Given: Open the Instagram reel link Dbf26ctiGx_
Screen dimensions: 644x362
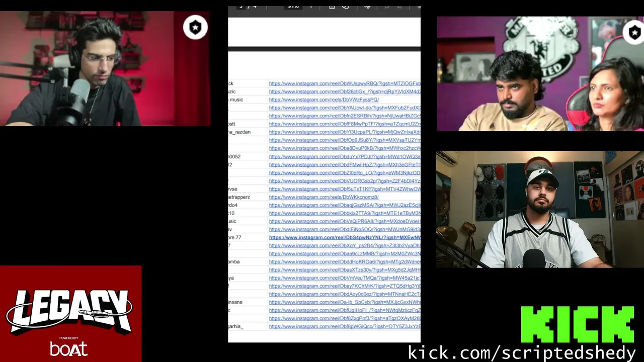Looking at the screenshot, I should pos(345,92).
